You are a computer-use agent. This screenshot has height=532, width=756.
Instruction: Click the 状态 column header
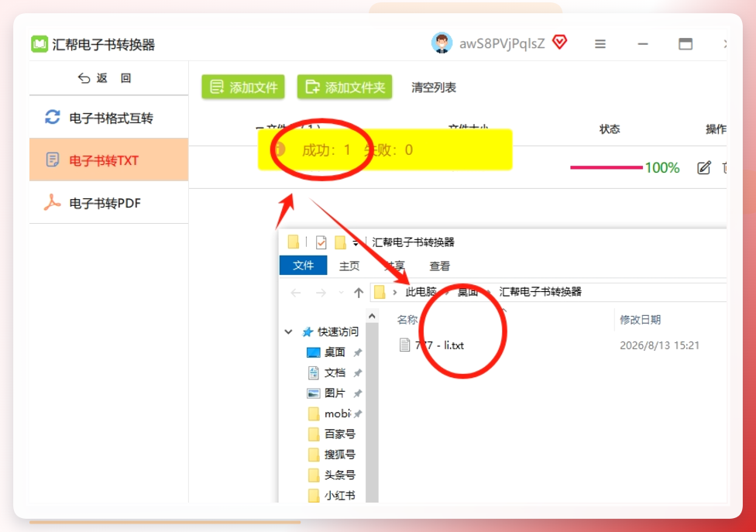click(x=610, y=129)
